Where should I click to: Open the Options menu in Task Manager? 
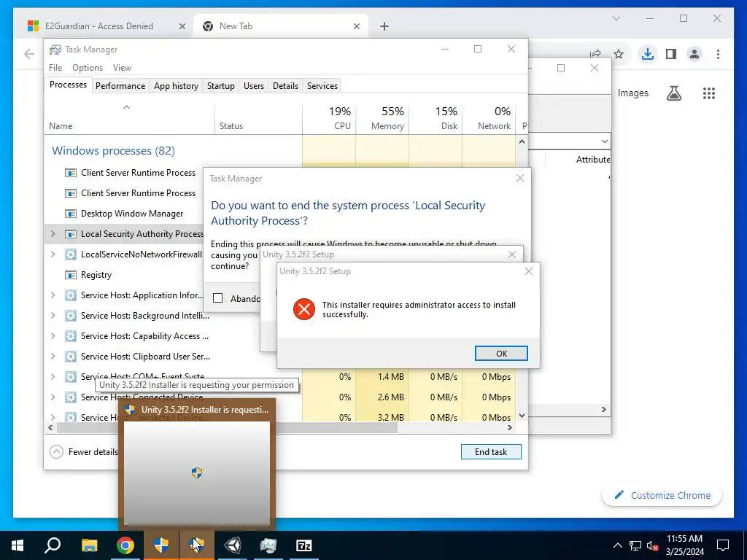(88, 68)
